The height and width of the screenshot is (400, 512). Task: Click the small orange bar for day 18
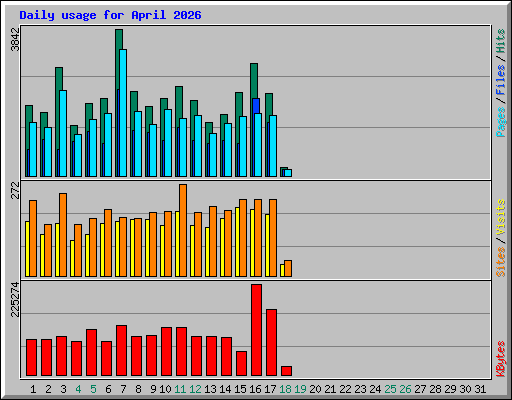[x=288, y=268]
